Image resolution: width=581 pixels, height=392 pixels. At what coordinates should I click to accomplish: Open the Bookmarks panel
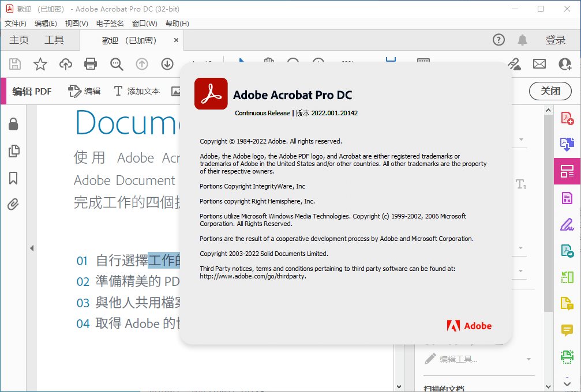coord(14,178)
